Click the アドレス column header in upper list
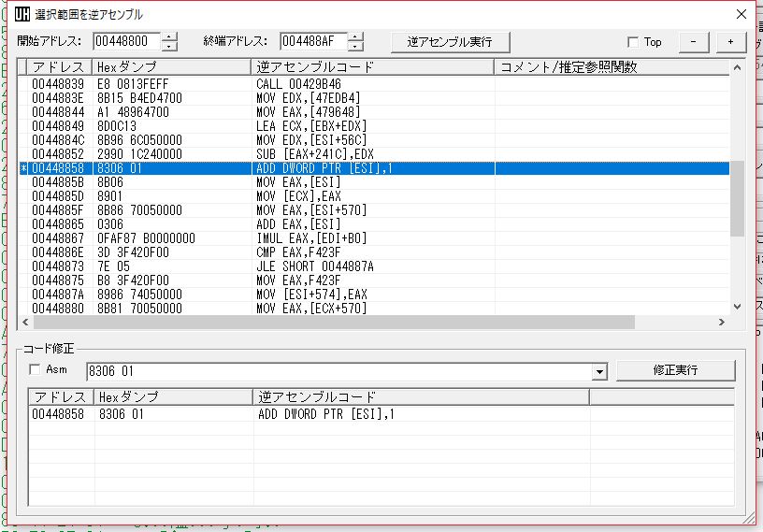The height and width of the screenshot is (532, 763). [59, 66]
